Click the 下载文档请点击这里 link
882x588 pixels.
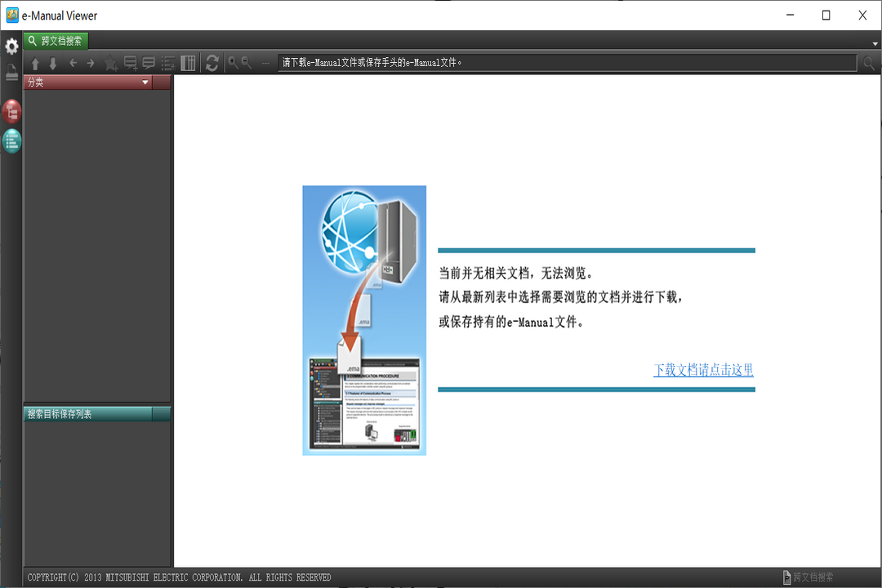point(703,370)
